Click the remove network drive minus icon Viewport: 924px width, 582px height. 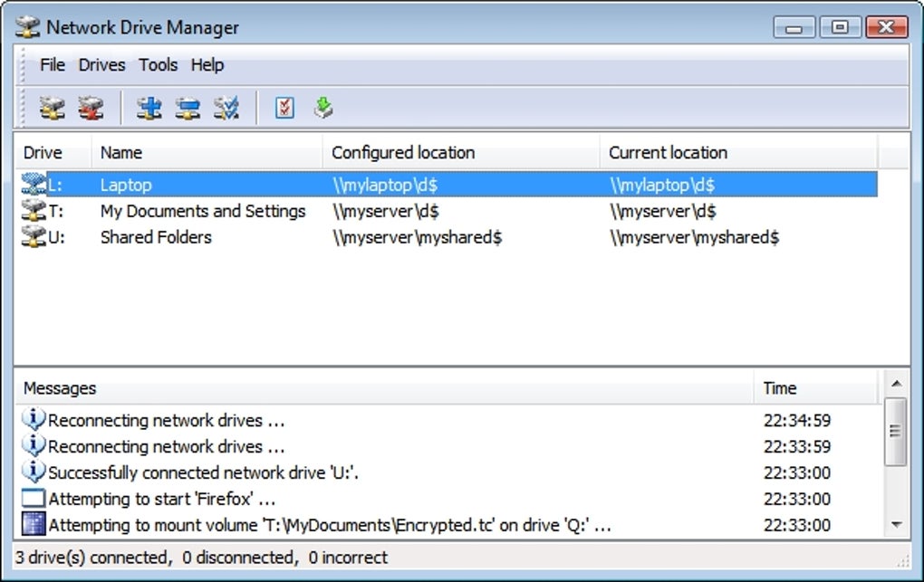[x=188, y=109]
